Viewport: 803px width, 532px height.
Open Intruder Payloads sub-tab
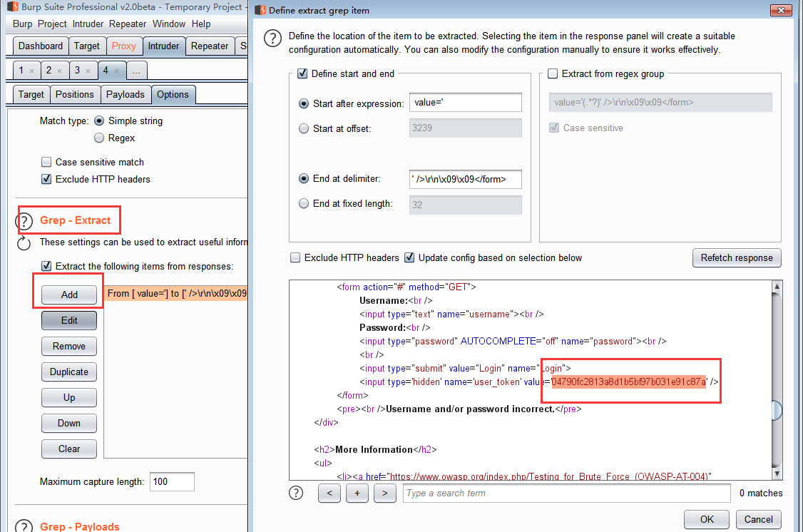point(126,95)
